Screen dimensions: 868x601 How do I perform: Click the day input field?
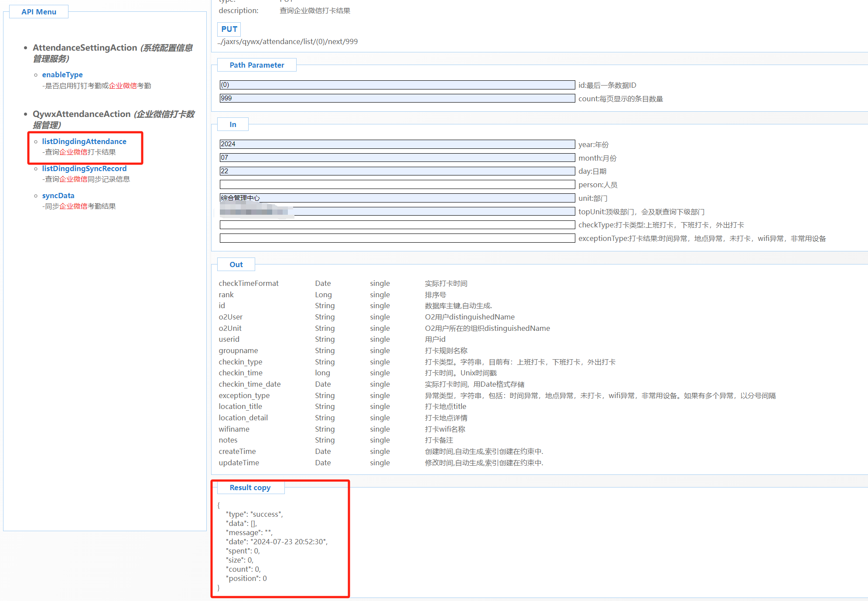pos(397,171)
